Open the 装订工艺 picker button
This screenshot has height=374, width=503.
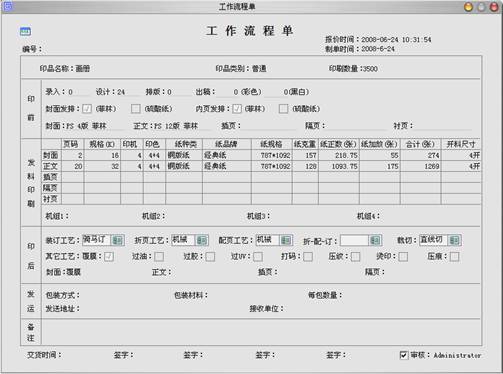117,240
